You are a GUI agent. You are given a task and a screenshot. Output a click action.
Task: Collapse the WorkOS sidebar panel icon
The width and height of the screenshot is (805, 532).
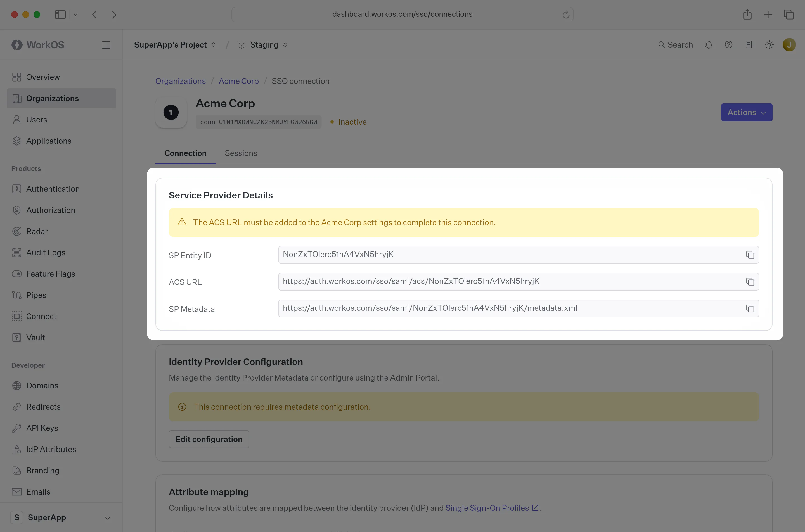coord(106,45)
